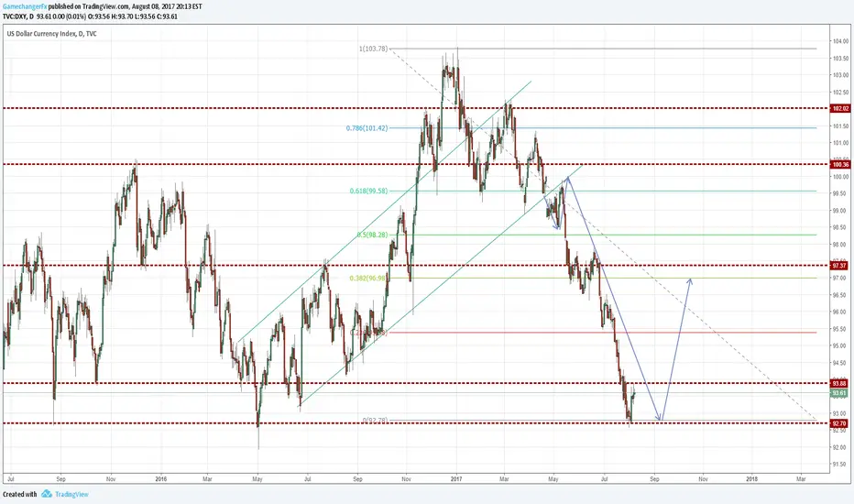Select the 0.382(96.98) Fibonacci label
This screenshot has height=504, width=854.
coord(367,278)
